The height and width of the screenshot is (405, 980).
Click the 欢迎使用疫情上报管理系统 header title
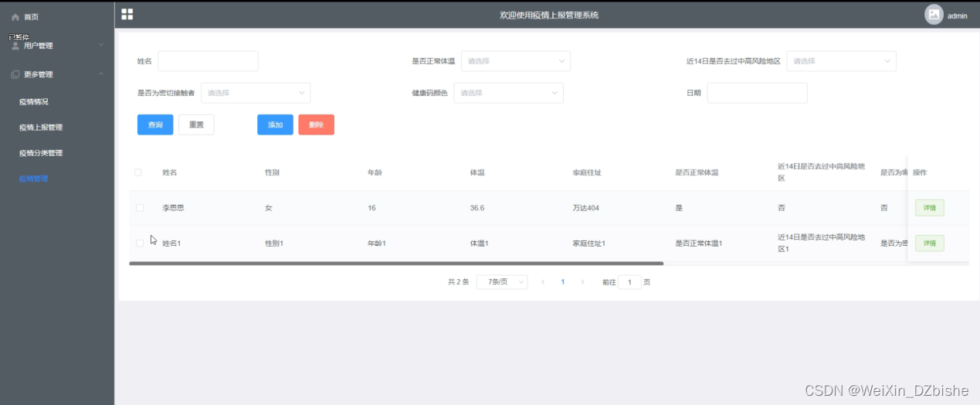click(549, 15)
